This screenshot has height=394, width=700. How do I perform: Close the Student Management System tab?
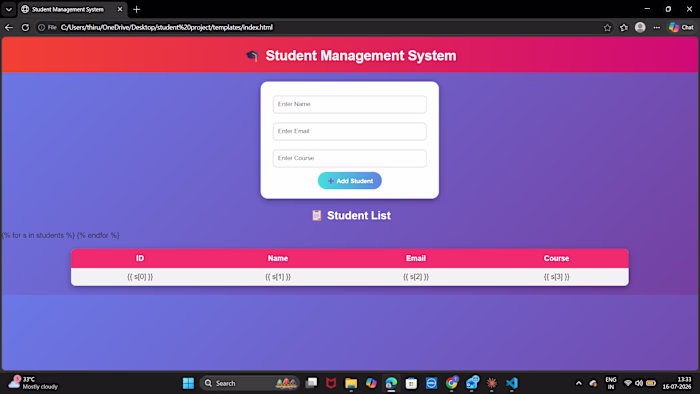(120, 9)
